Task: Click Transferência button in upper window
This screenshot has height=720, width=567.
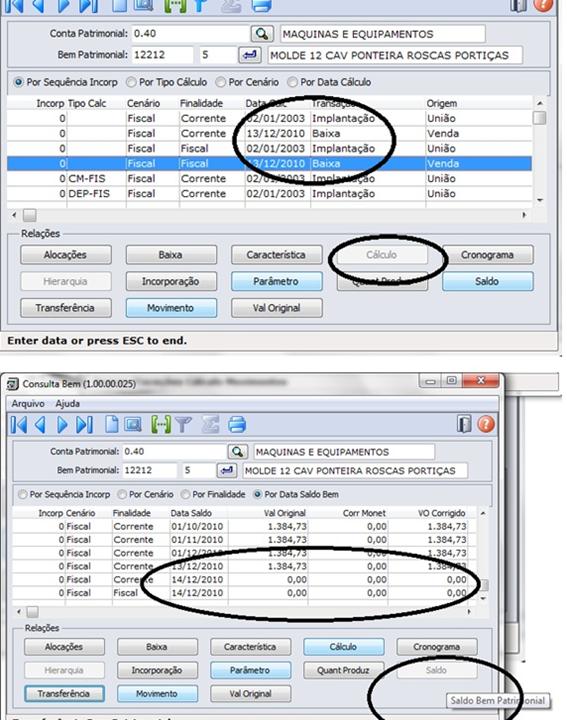Action: pyautogui.click(x=66, y=308)
